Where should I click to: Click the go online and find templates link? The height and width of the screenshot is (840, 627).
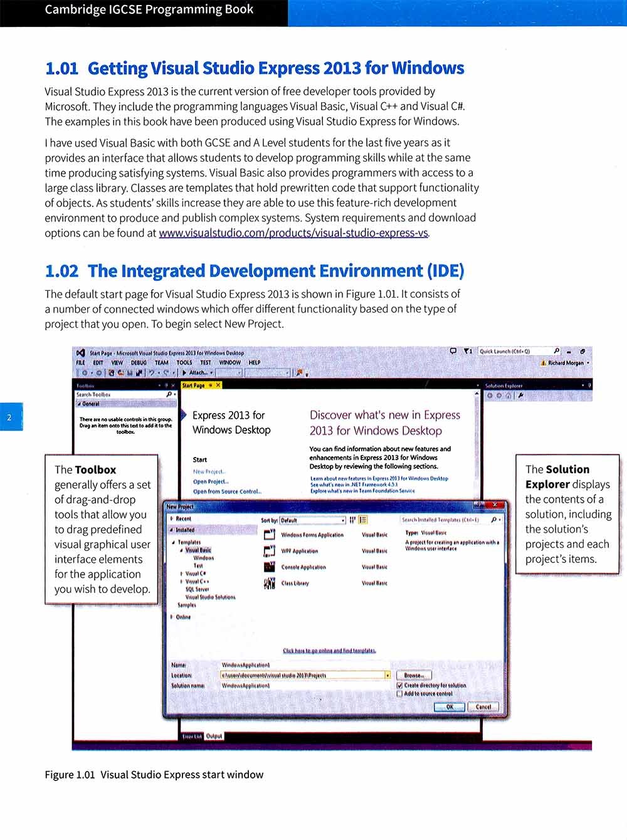(x=329, y=651)
